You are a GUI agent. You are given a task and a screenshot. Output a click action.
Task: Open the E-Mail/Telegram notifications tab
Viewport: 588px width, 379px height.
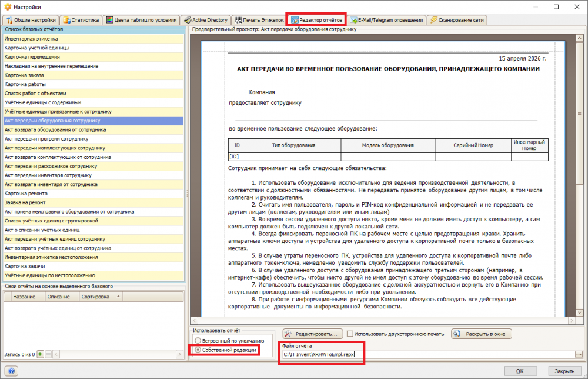(387, 20)
